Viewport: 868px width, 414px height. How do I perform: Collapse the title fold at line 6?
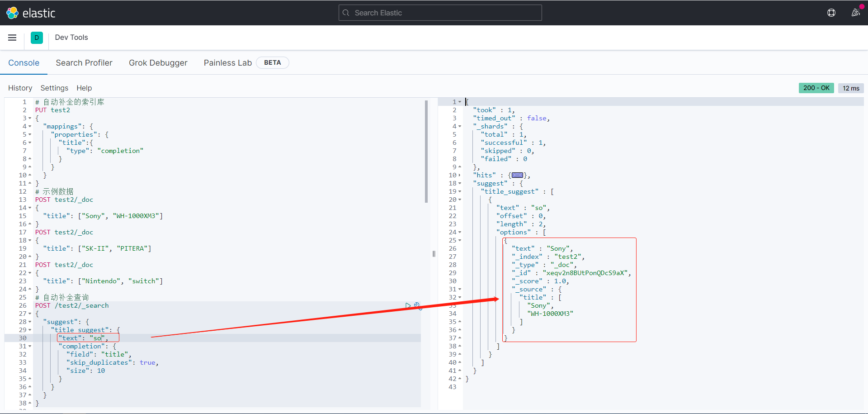[x=30, y=143]
